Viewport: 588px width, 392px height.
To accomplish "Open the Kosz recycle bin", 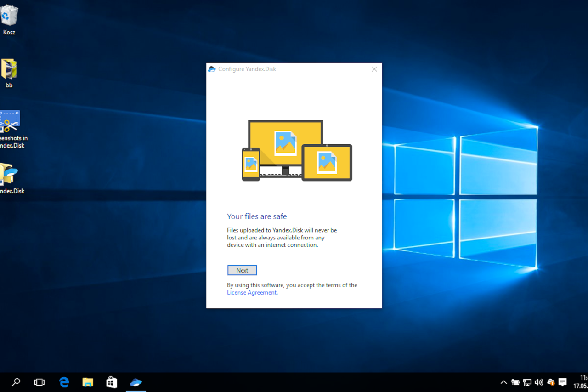I will [x=9, y=16].
